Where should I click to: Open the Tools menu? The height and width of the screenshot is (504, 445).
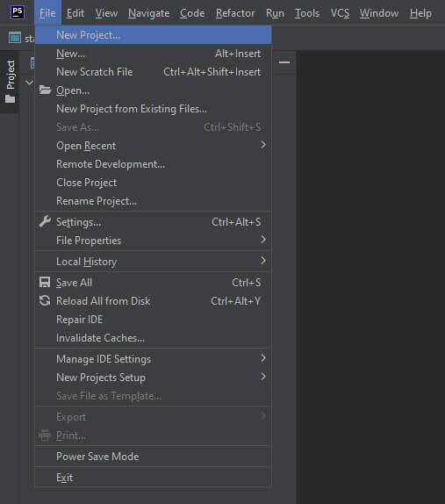click(307, 13)
